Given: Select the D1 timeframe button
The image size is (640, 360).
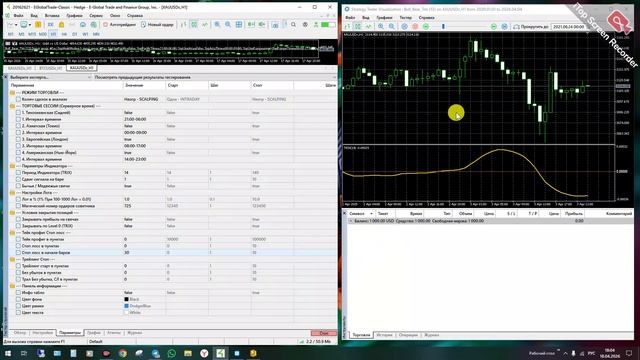Looking at the screenshot, I should tap(75, 34).
